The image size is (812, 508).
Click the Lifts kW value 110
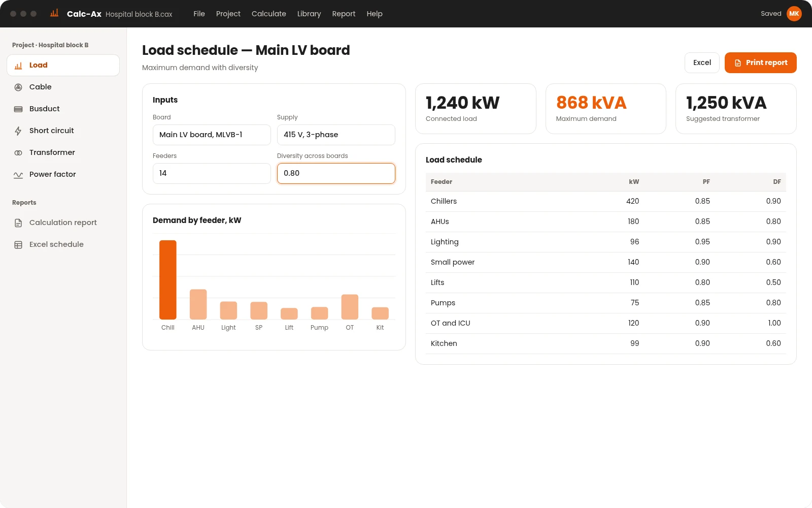tap(634, 282)
